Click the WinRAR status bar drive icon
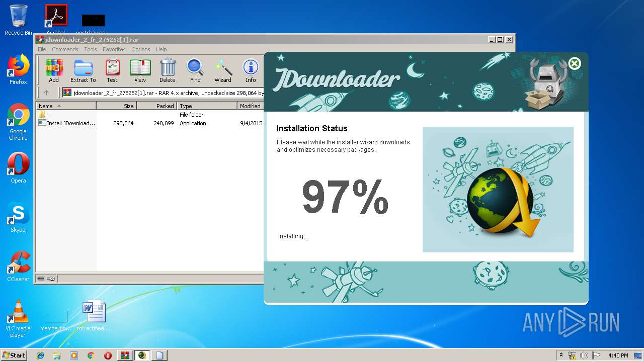The width and height of the screenshot is (644, 362). pyautogui.click(x=41, y=279)
